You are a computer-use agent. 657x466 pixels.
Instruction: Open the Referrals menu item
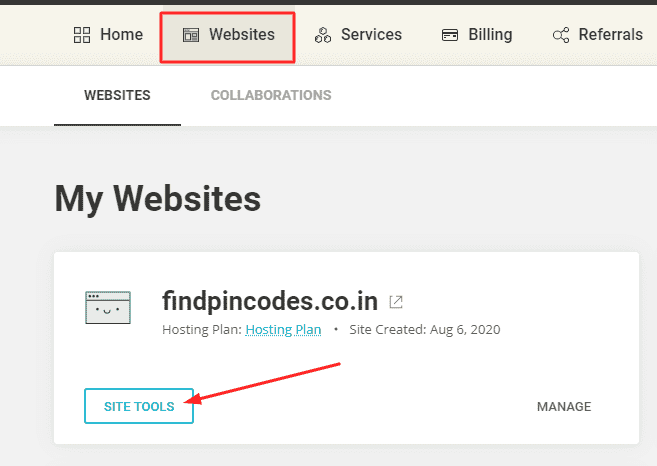tap(598, 35)
